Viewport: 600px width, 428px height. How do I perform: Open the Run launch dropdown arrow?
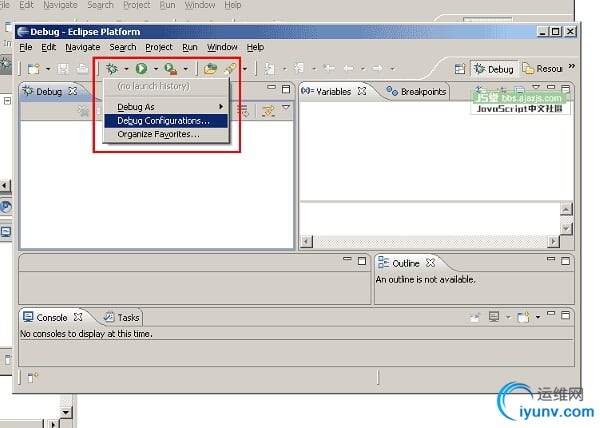156,69
